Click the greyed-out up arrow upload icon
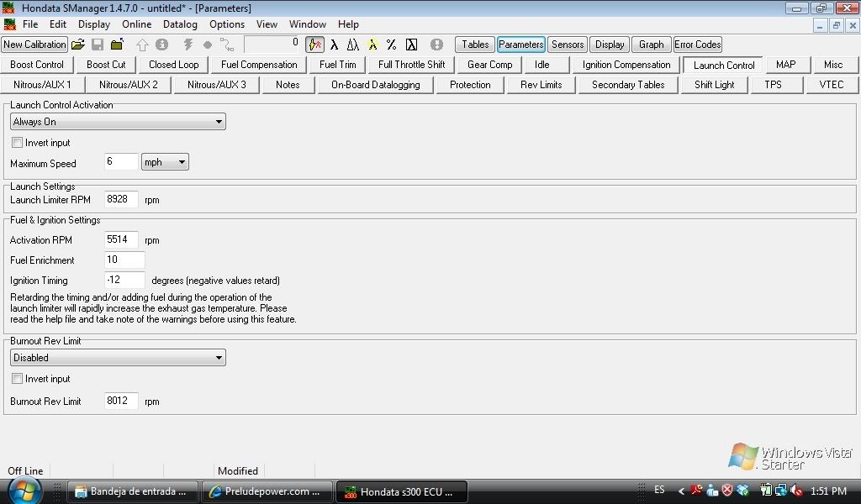Viewport: 861px width, 504px height. tap(142, 45)
